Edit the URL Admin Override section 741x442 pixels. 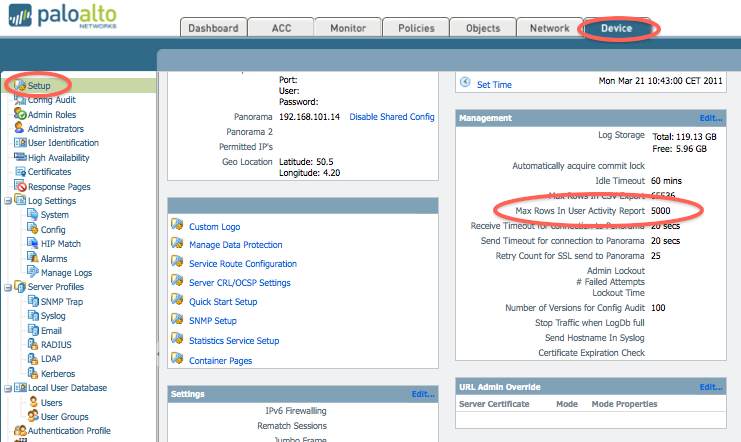(x=711, y=387)
